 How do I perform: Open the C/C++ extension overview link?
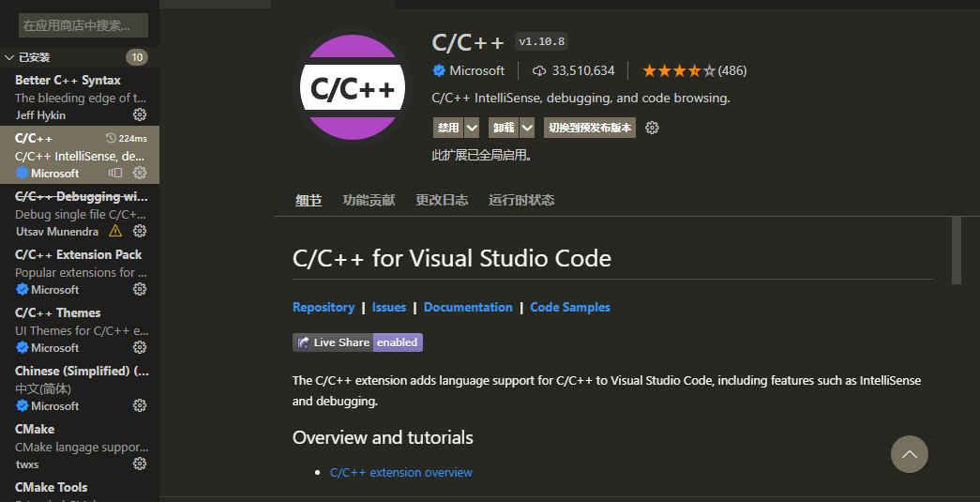pyautogui.click(x=401, y=472)
